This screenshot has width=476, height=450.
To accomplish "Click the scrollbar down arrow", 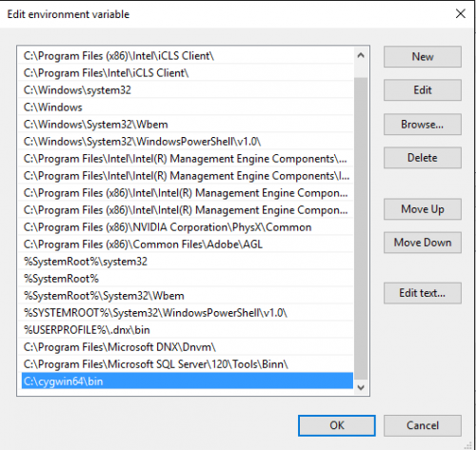I will [x=361, y=387].
